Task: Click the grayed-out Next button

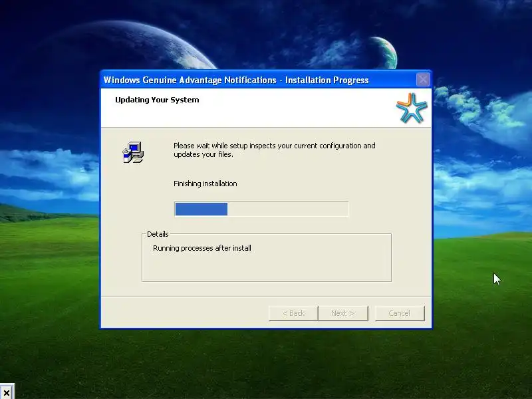Action: coord(343,313)
